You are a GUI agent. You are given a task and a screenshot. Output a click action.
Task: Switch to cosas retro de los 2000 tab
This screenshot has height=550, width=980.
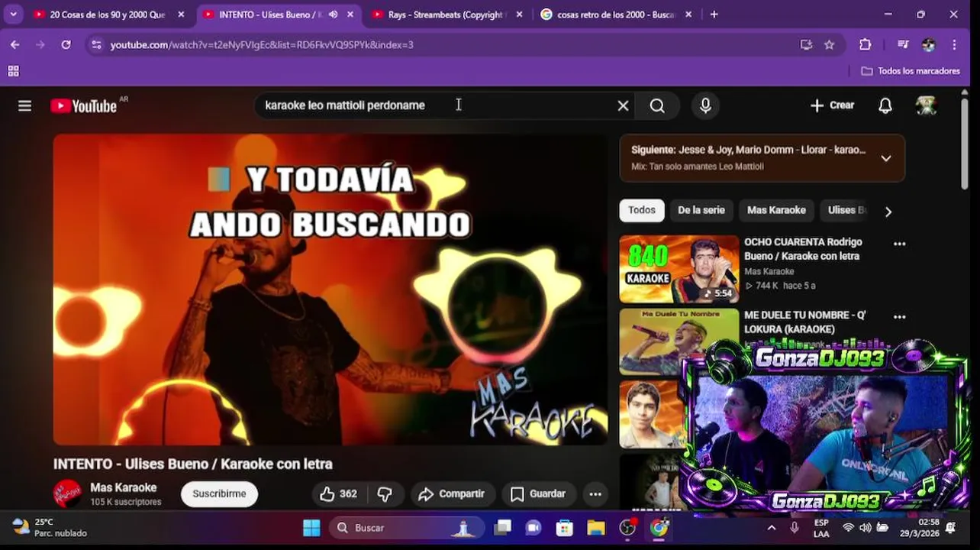point(615,15)
